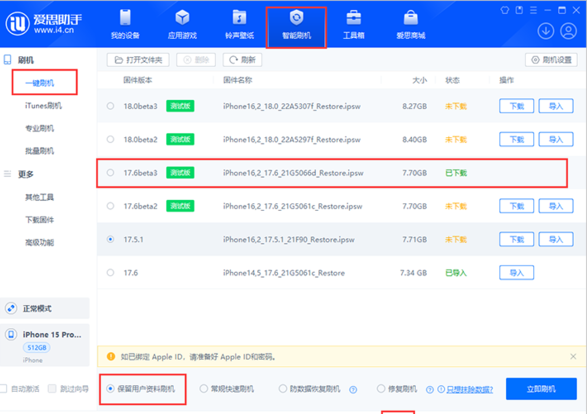Click 下载 for 17.6beta2 firmware
587x414 pixels.
517,206
